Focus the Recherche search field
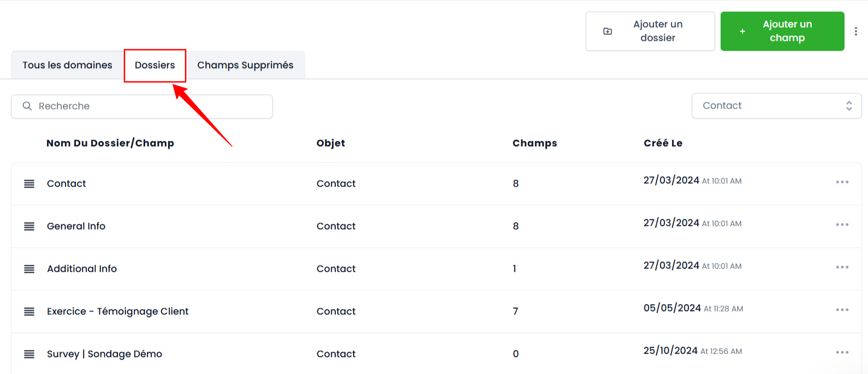Viewport: 868px width, 374px height. tap(142, 106)
